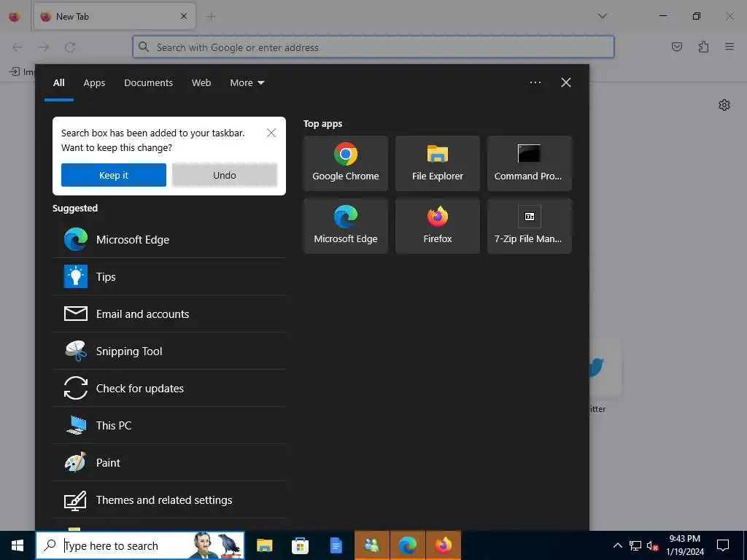Viewport: 747px width, 560px height.
Task: Reload page in Firefox toolbar
Action: click(70, 47)
